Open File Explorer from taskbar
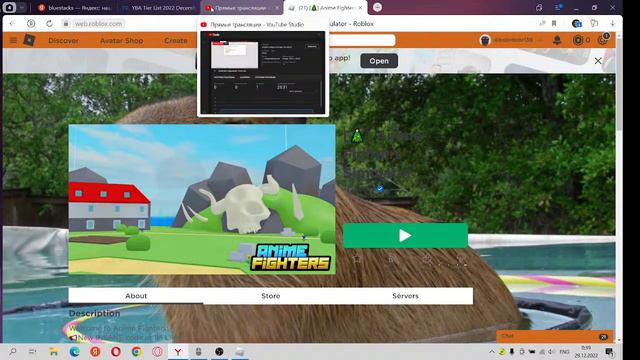This screenshot has width=640, height=360. point(53,351)
